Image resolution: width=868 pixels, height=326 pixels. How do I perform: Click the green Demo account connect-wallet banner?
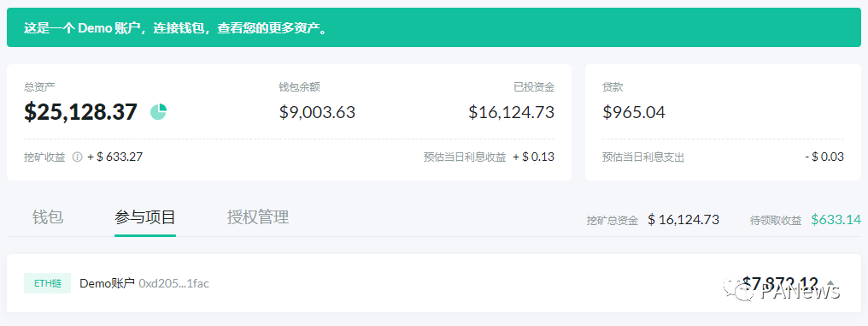[434, 27]
